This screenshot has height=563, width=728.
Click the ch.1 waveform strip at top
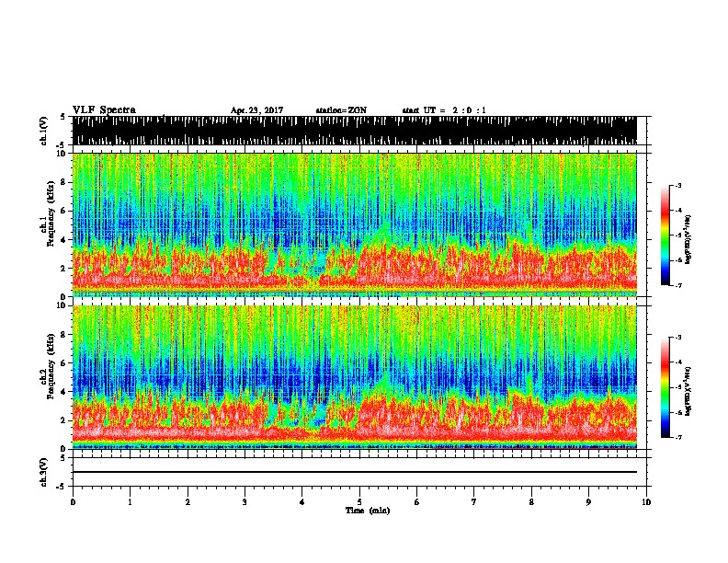click(x=355, y=131)
